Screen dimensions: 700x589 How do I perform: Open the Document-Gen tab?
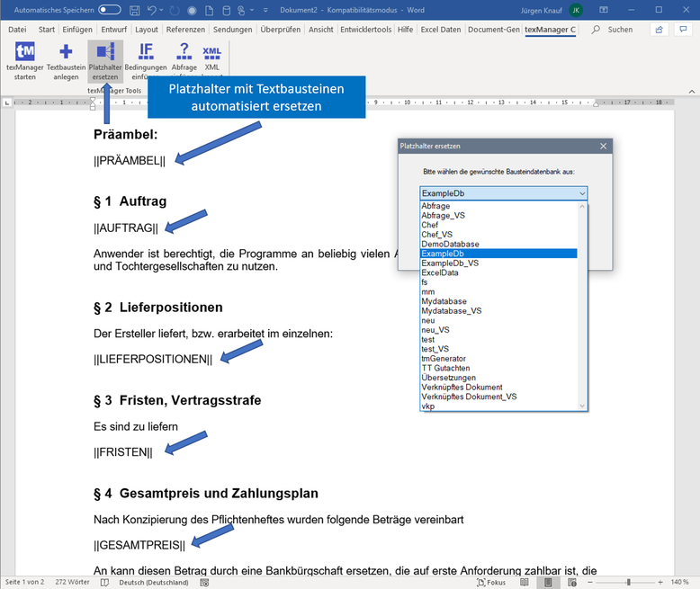click(494, 30)
